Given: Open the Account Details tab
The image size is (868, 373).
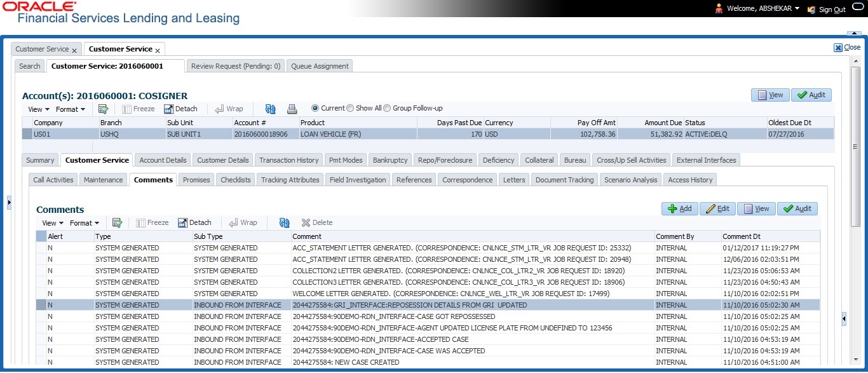Looking at the screenshot, I should click(x=163, y=160).
